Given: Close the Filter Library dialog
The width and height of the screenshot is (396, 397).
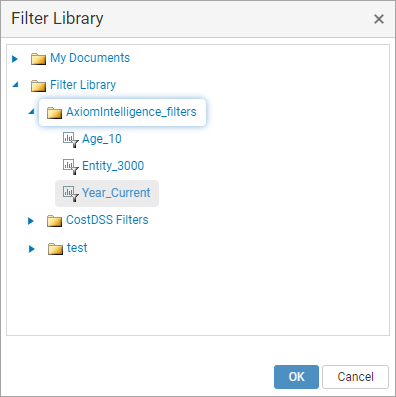Looking at the screenshot, I should (x=379, y=19).
